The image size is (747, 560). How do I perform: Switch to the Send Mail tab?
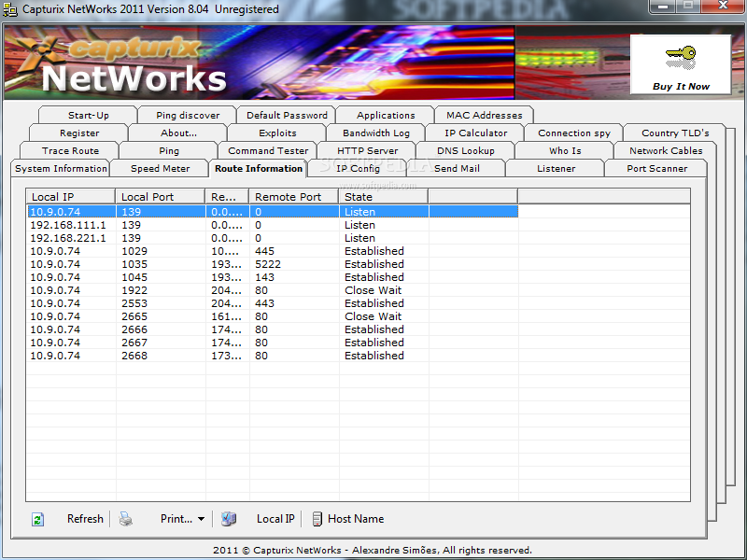457,168
